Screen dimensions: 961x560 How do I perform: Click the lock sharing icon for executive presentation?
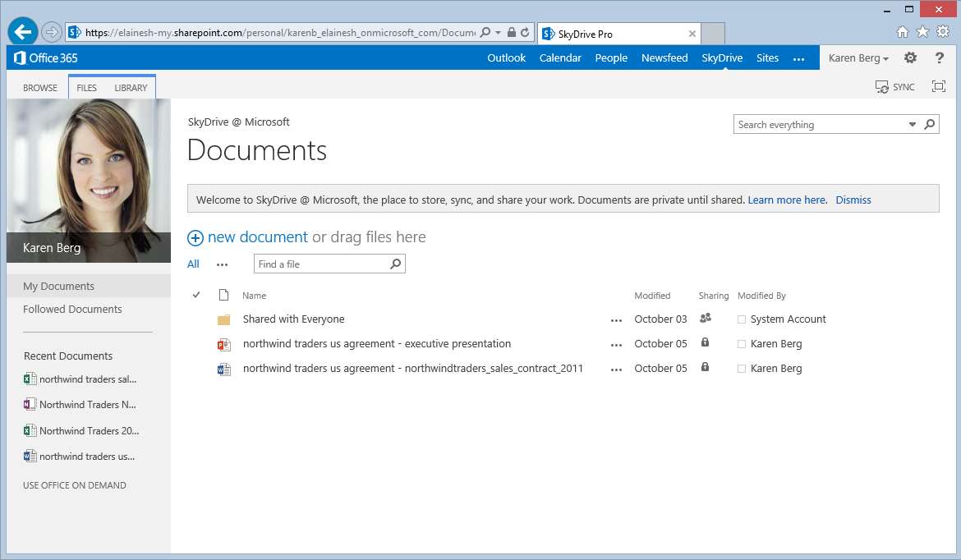(x=705, y=342)
